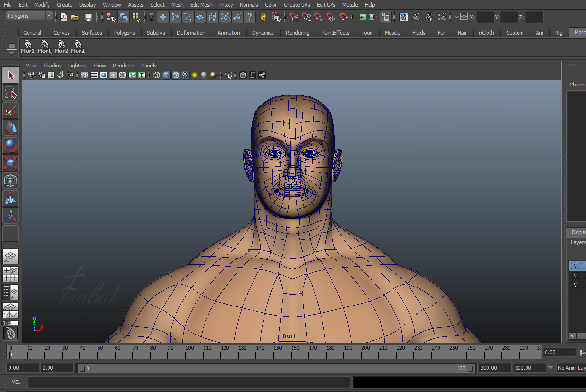Image resolution: width=586 pixels, height=392 pixels.
Task: Toggle the V switch on the second layer
Action: coord(576,275)
